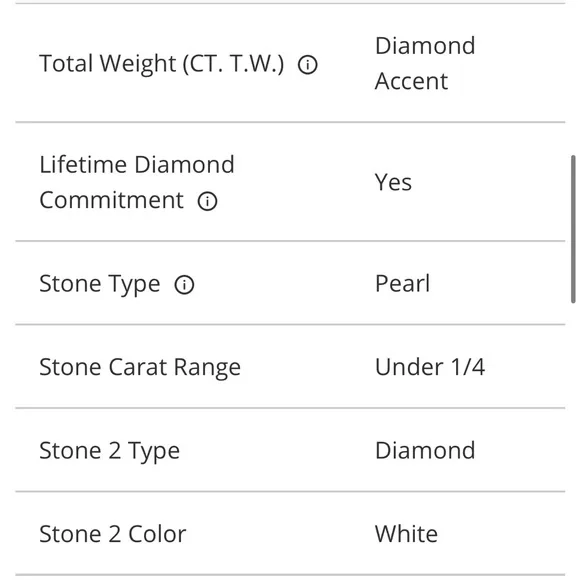
Task: Select the White color value
Action: click(406, 534)
